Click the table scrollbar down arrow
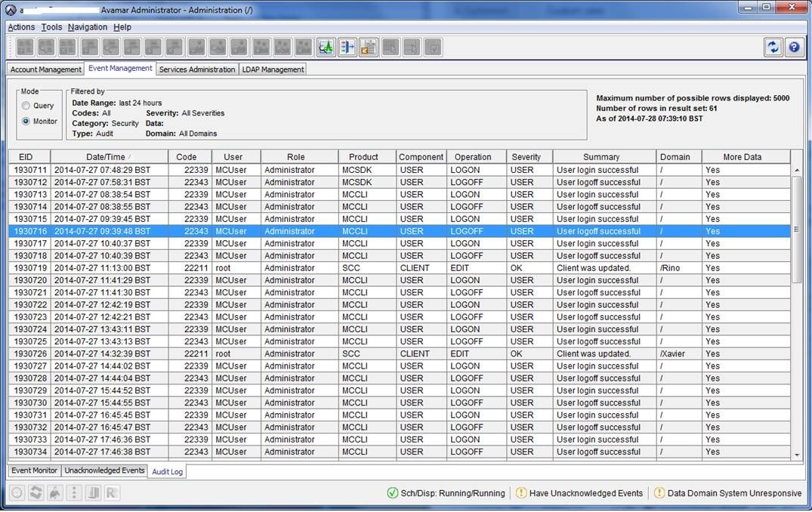This screenshot has height=512, width=812. [x=796, y=455]
